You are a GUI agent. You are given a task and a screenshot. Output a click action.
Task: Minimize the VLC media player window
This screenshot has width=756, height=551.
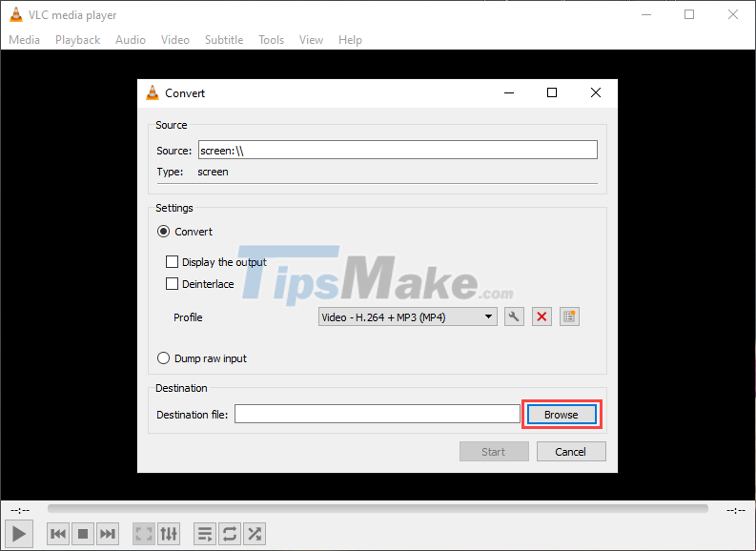pos(646,14)
